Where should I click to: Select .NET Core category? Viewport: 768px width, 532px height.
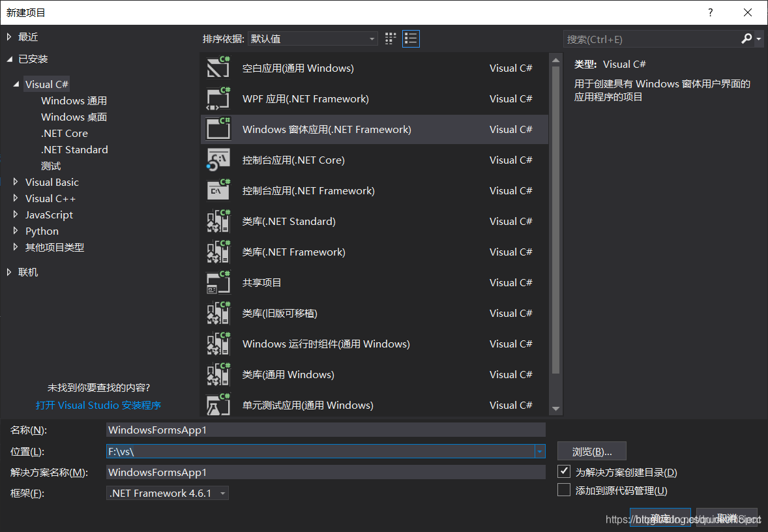(x=65, y=133)
